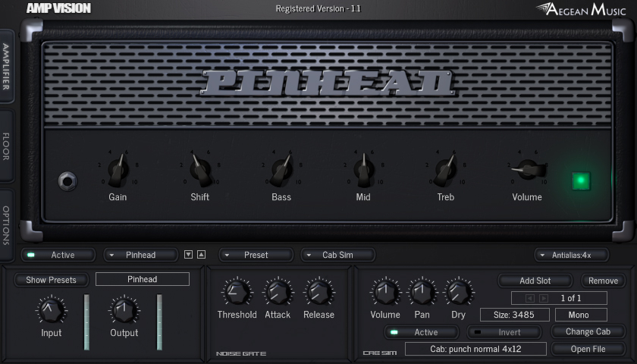Open the FLOOR side tab

6,146
